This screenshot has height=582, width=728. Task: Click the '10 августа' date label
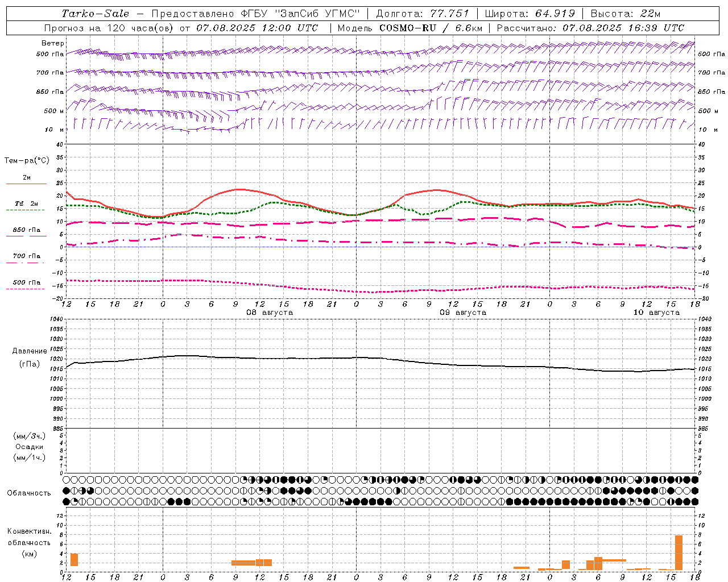(656, 313)
